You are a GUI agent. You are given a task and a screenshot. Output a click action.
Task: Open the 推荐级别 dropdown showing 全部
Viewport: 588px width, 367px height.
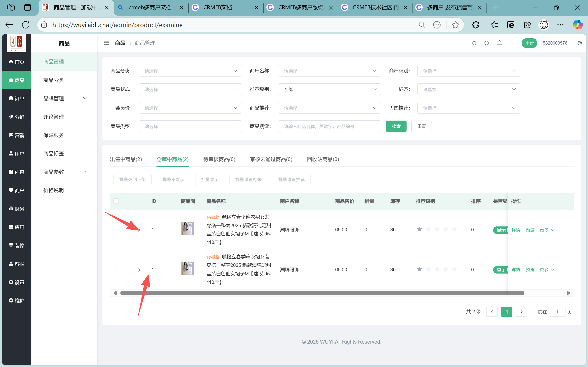pos(329,89)
